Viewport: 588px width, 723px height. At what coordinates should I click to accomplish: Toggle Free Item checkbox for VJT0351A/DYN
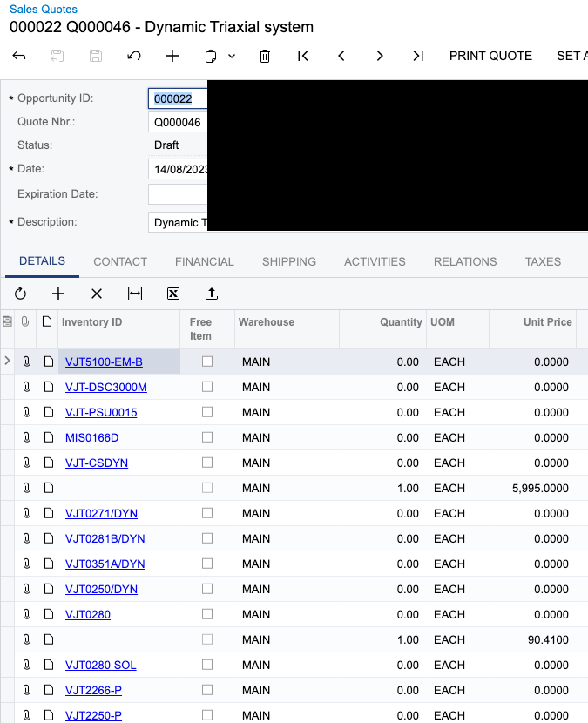207,564
